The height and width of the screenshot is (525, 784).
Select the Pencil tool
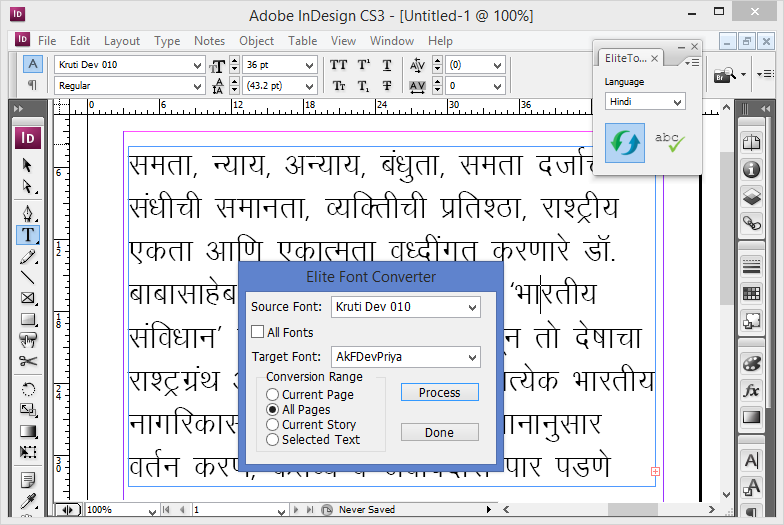pyautogui.click(x=27, y=256)
